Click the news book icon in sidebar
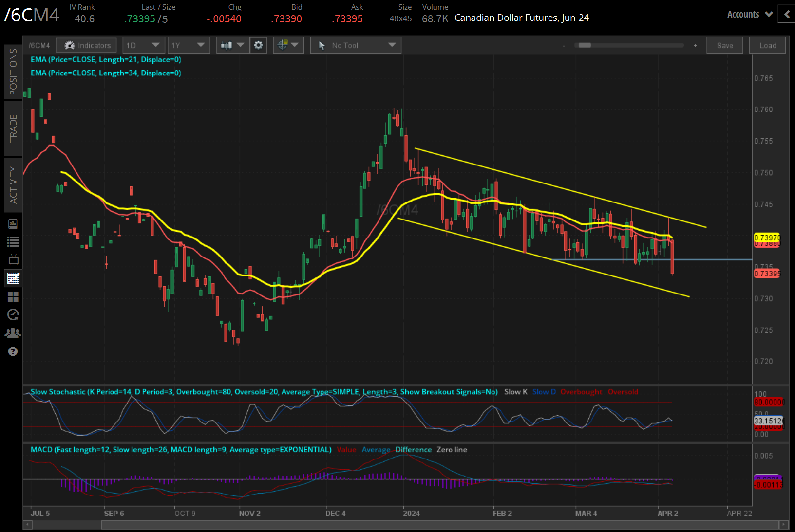 (x=13, y=224)
